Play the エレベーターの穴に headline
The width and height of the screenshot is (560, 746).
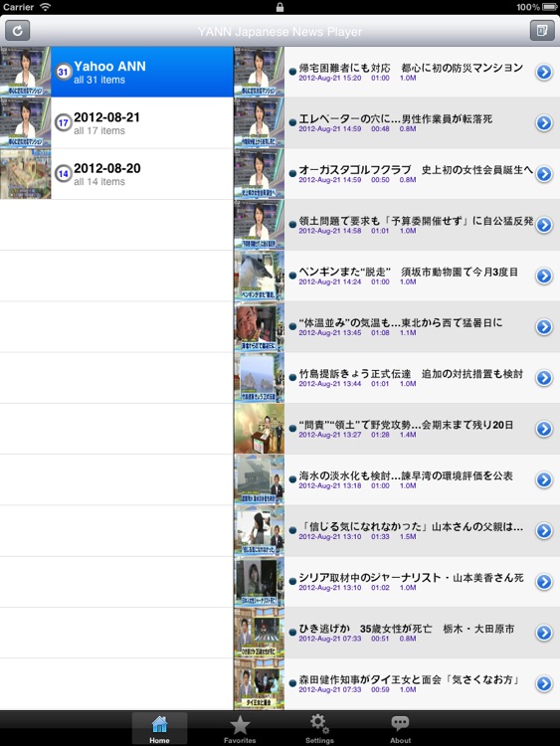click(x=395, y=118)
